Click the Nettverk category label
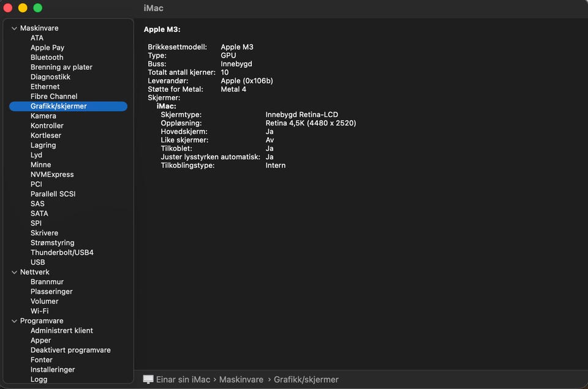Screen dimensions: 588x389 (x=34, y=272)
